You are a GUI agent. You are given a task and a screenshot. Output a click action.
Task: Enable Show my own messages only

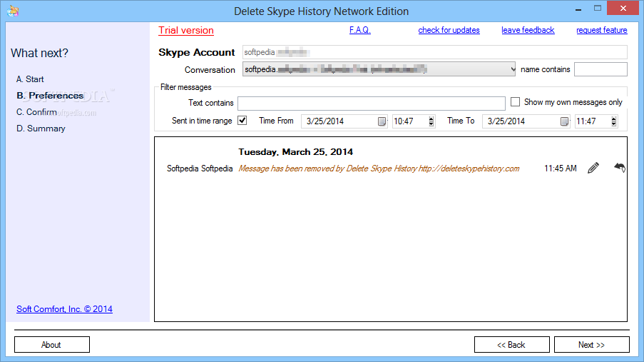click(x=515, y=101)
